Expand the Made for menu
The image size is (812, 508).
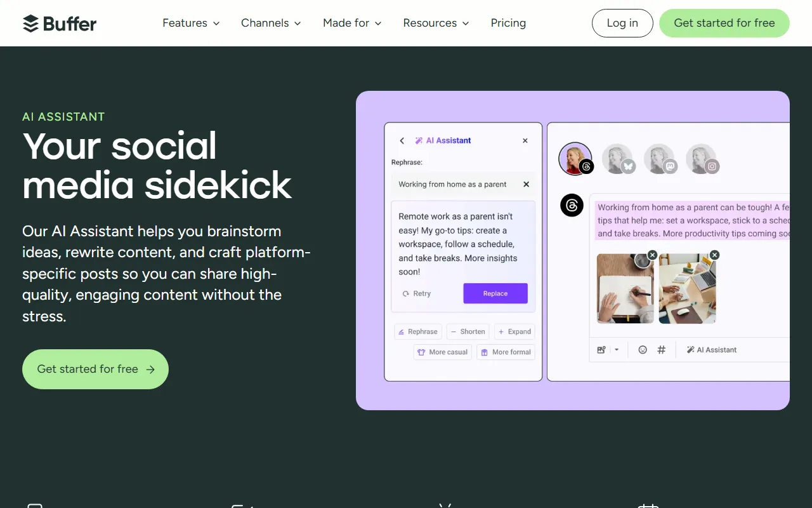352,23
